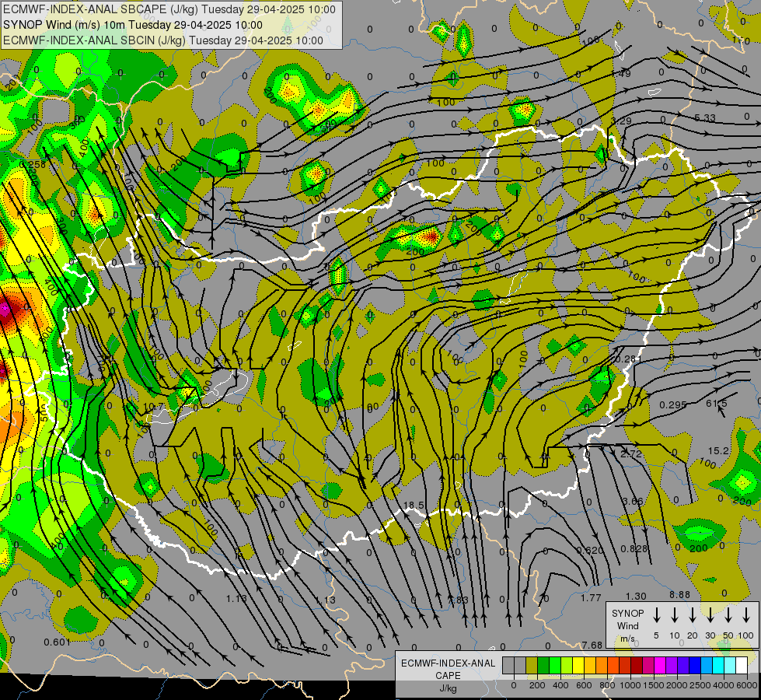This screenshot has height=700, width=761.
Task: Click the '5.33' value on the map
Action: (705, 118)
